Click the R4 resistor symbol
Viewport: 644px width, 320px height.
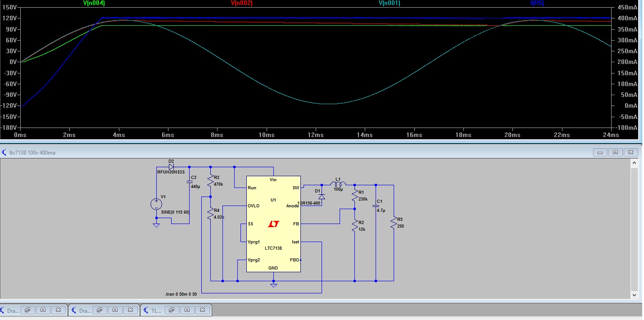pyautogui.click(x=211, y=214)
